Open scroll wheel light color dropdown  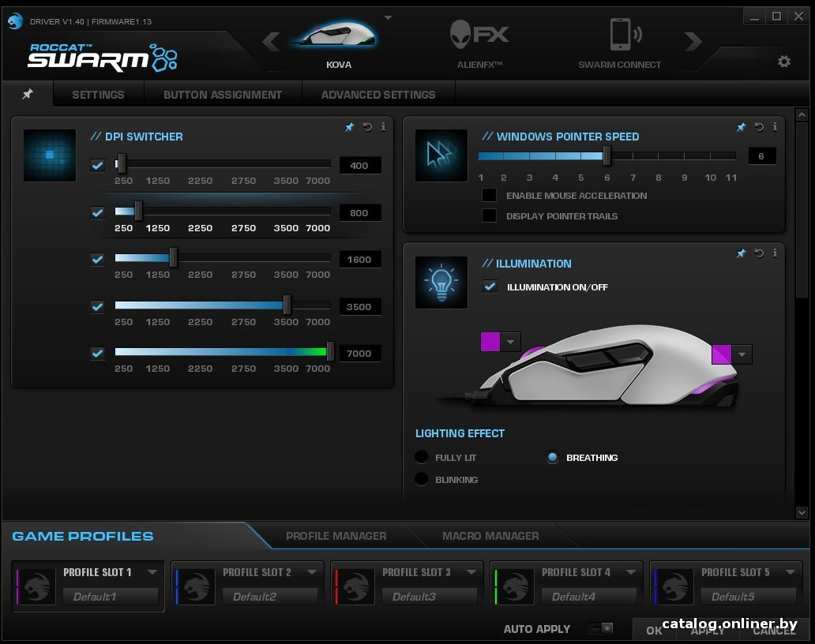click(x=510, y=342)
